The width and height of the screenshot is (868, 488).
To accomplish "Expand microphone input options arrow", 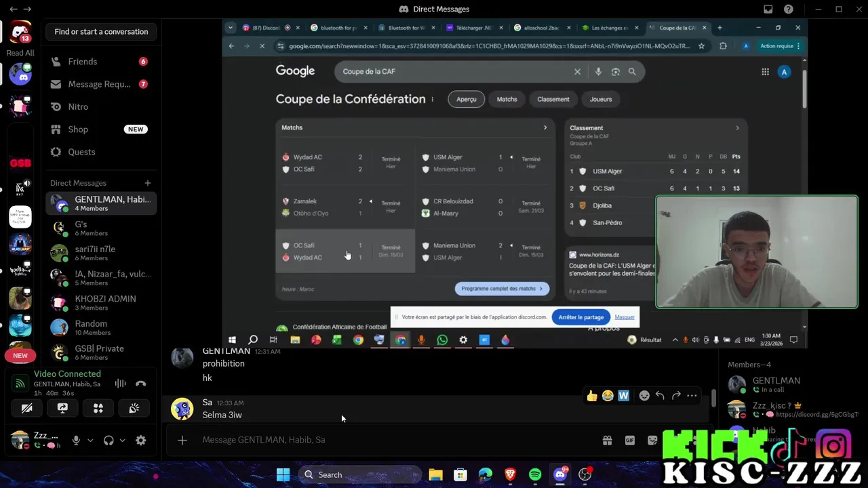I will click(x=90, y=441).
